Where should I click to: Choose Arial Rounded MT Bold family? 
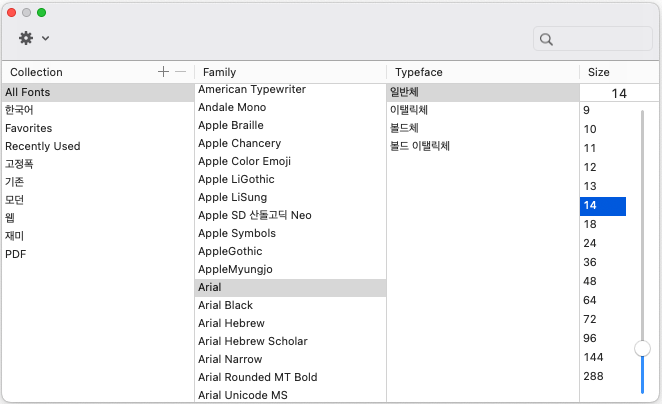[x=290, y=377]
